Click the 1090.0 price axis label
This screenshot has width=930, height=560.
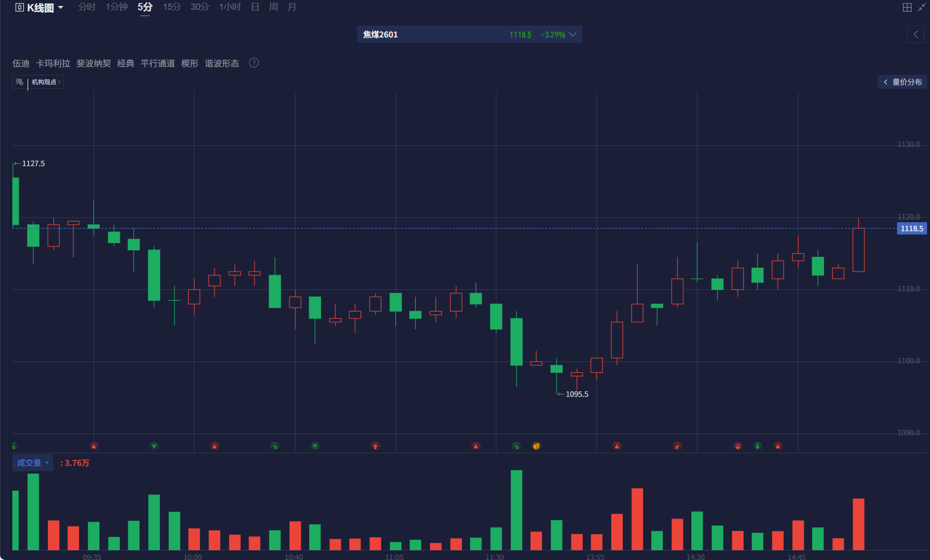908,433
